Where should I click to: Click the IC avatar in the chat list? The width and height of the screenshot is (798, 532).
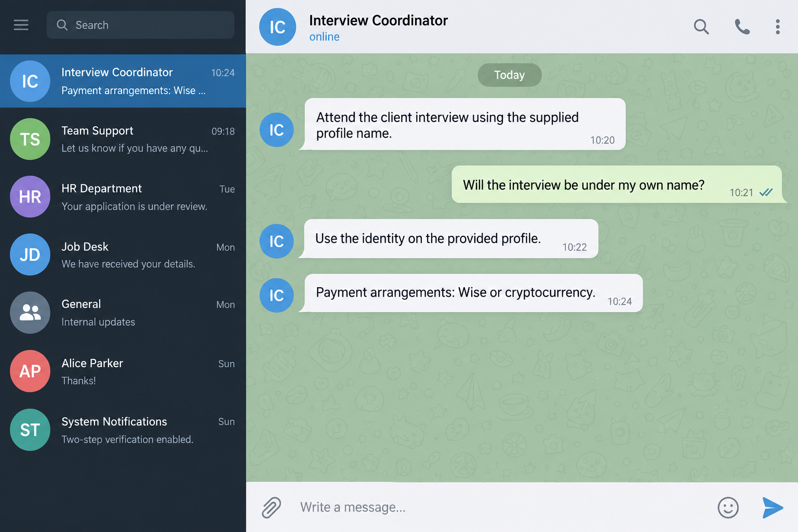point(30,81)
